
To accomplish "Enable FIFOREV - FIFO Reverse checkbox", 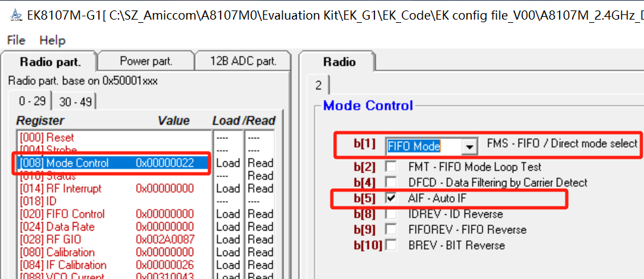I will pyautogui.click(x=391, y=230).
